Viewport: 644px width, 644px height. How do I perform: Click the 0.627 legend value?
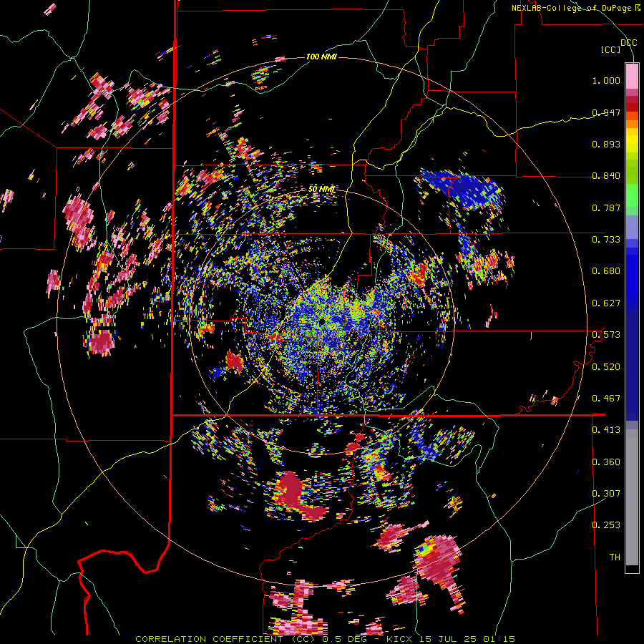tap(606, 303)
